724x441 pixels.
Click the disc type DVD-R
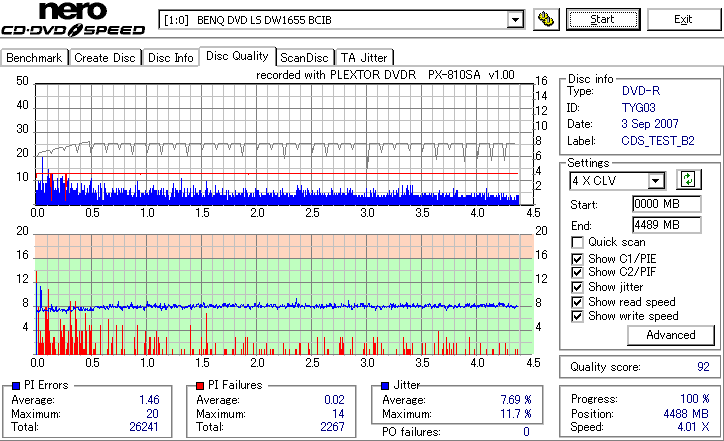[641, 91]
